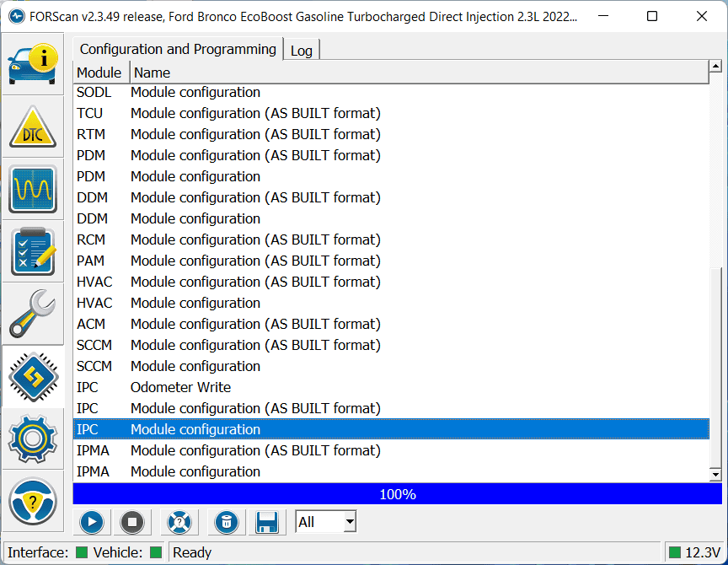
Task: Open the gear Settings section
Action: pos(33,439)
